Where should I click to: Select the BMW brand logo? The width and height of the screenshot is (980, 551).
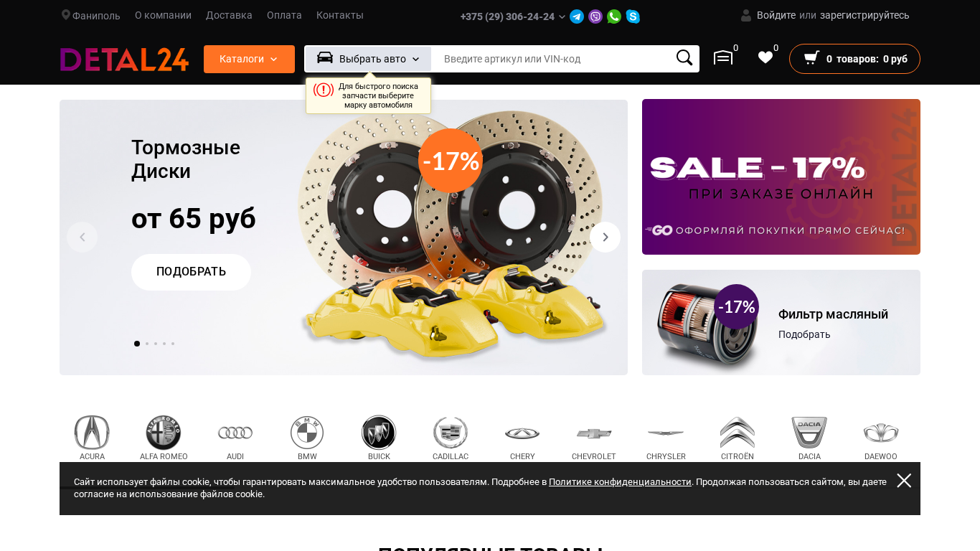[x=307, y=433]
